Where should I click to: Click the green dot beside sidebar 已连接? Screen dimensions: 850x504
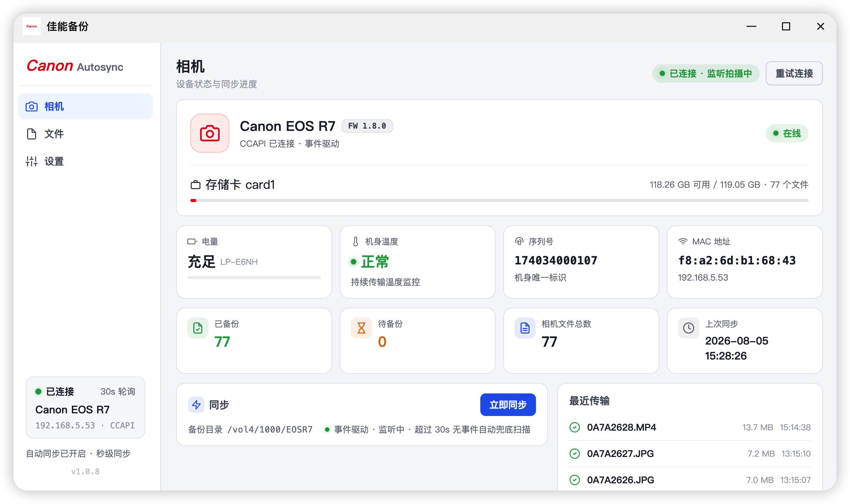pyautogui.click(x=38, y=392)
